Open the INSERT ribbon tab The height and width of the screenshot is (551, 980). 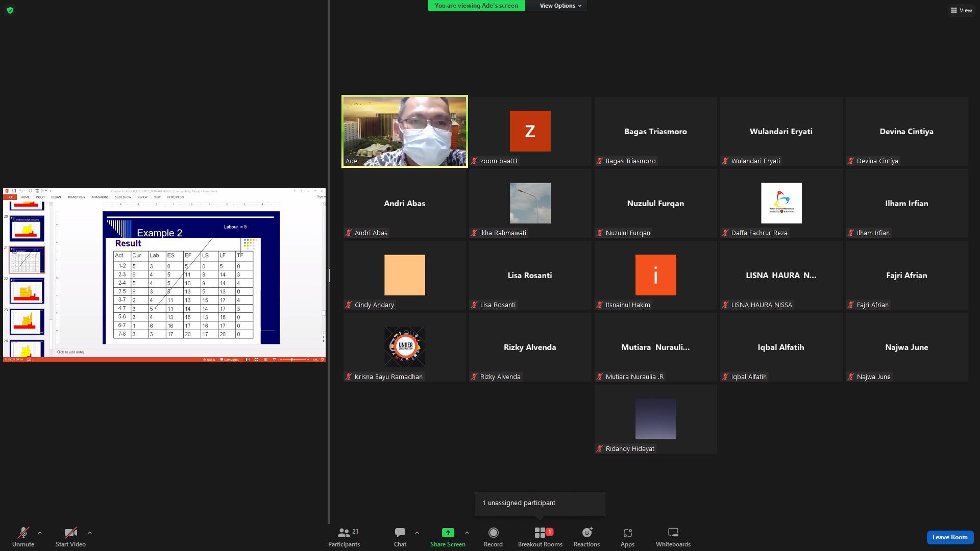pyautogui.click(x=40, y=197)
